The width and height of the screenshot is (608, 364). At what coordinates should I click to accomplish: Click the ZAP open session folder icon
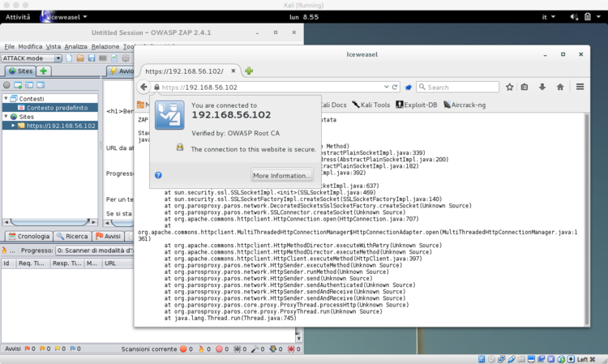point(81,58)
